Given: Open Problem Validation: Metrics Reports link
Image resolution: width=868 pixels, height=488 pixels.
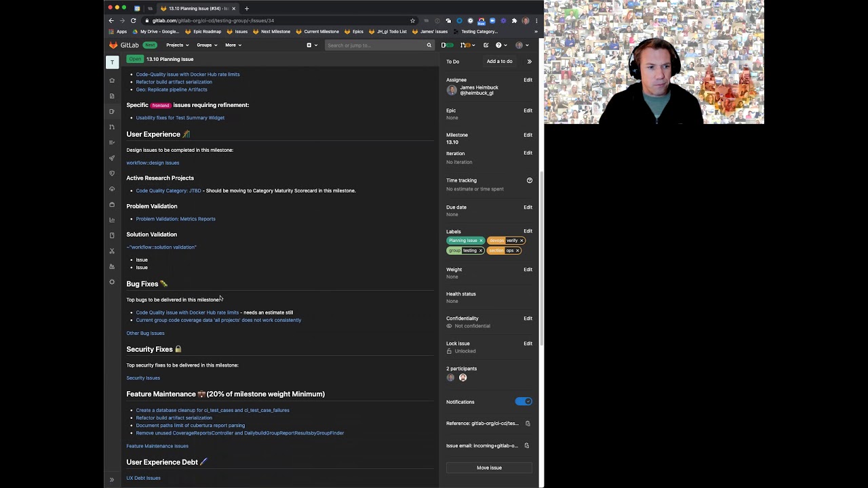Looking at the screenshot, I should [x=176, y=219].
